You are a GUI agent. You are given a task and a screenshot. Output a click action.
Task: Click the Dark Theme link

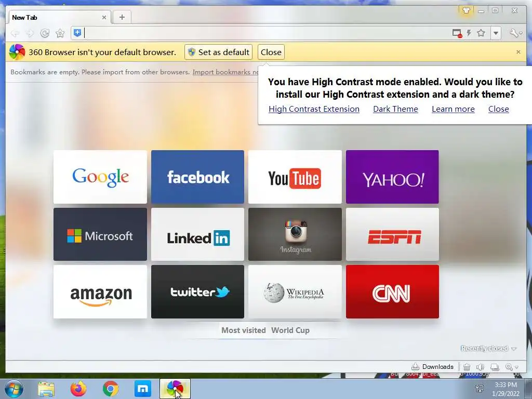395,109
